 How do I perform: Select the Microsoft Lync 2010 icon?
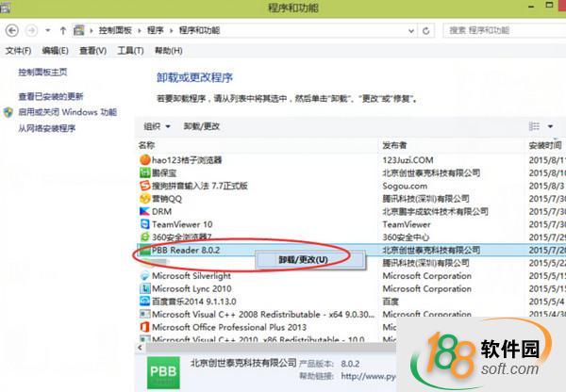[144, 288]
